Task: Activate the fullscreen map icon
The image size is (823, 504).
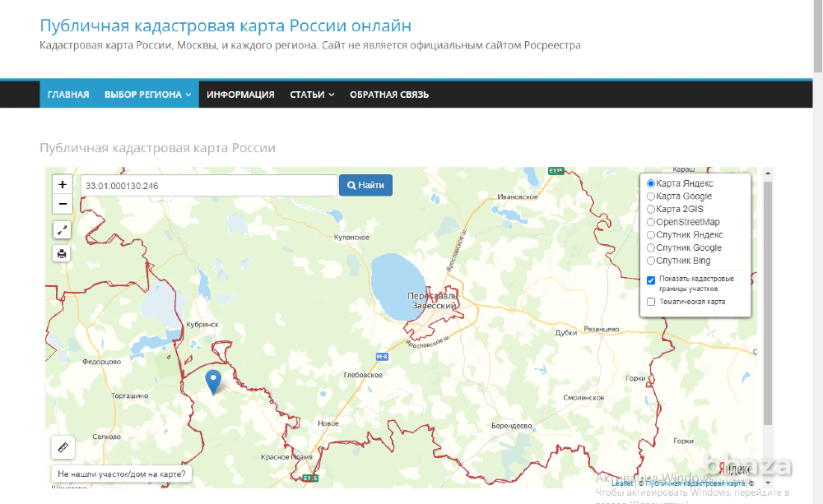Action: point(62,230)
